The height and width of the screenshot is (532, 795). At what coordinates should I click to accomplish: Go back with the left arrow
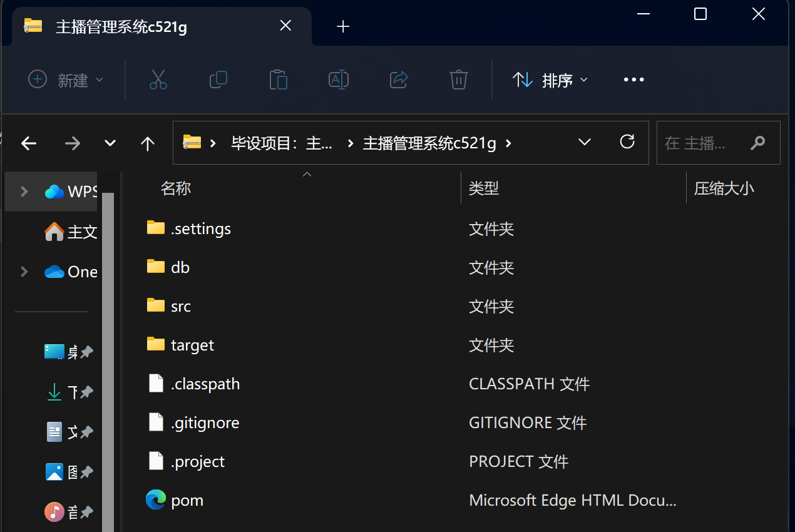click(29, 143)
